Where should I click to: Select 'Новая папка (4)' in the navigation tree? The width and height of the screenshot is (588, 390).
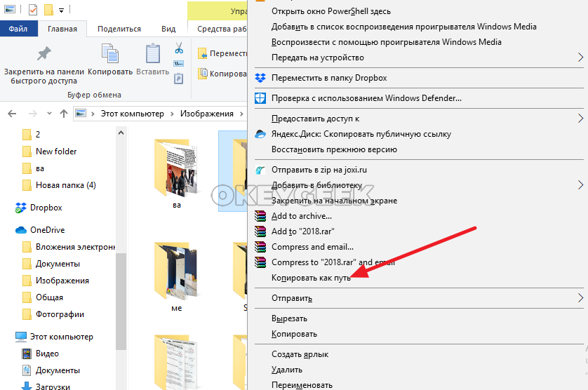click(65, 185)
